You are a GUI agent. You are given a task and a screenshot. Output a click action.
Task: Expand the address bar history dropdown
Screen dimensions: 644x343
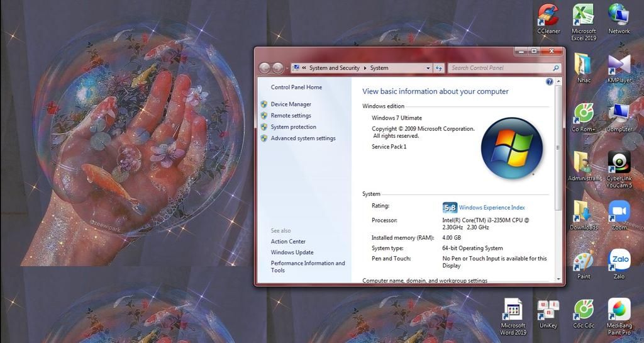tap(428, 68)
